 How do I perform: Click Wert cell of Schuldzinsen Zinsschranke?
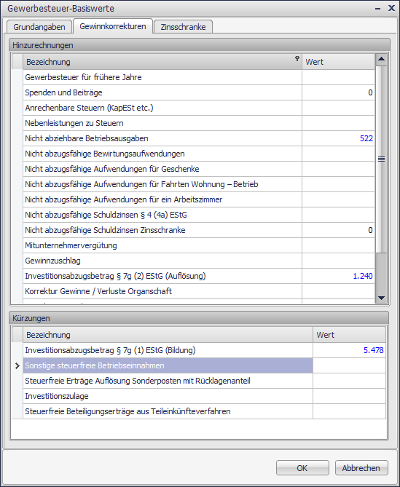click(338, 230)
